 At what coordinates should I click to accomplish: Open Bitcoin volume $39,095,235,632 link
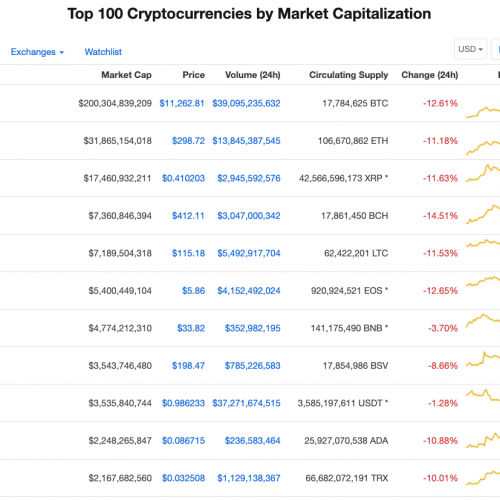[246, 103]
